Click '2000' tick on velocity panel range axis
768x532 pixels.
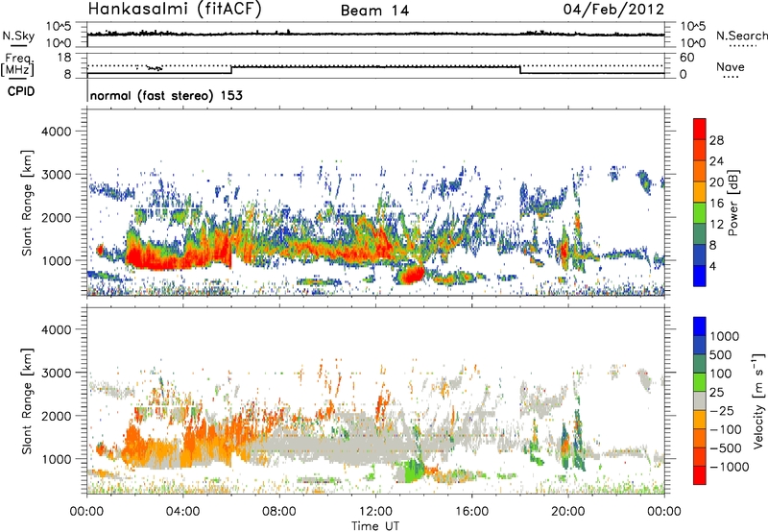coord(56,416)
